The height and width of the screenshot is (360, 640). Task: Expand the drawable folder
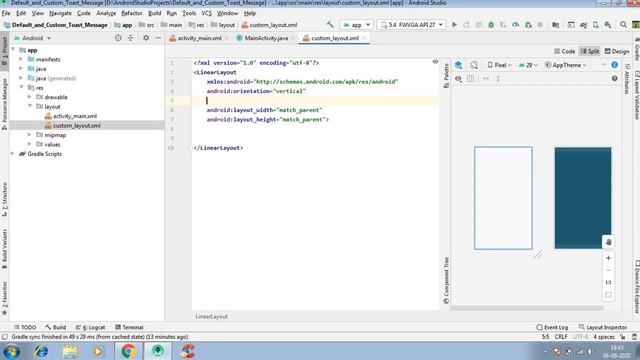click(29, 97)
